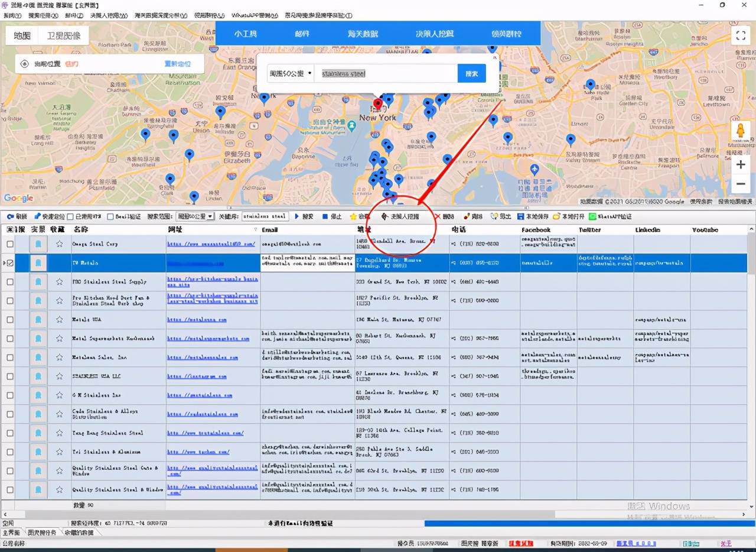
Task: Click the current location target icon
Action: point(24,64)
